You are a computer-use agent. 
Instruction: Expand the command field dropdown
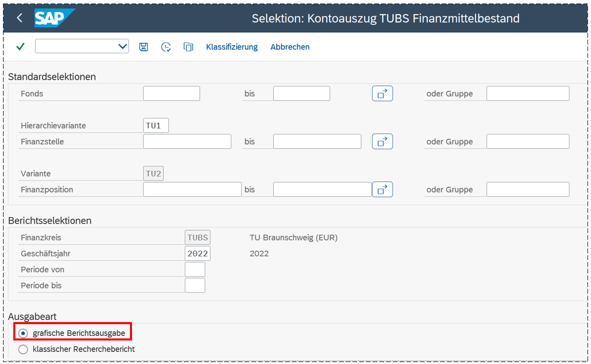[123, 47]
